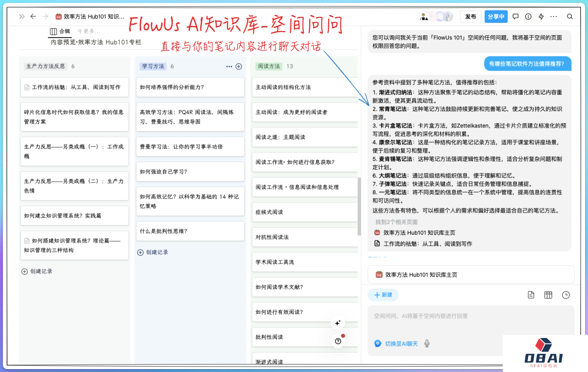Open comments speech bubble icon
This screenshot has width=588, height=372.
(x=516, y=17)
